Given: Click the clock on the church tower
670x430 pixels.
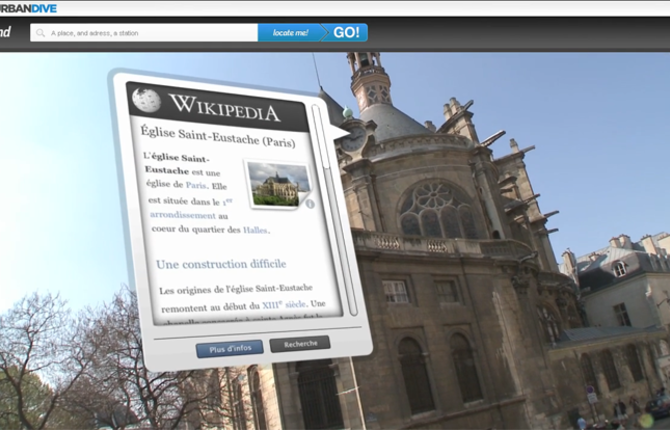Looking at the screenshot, I should [x=353, y=138].
